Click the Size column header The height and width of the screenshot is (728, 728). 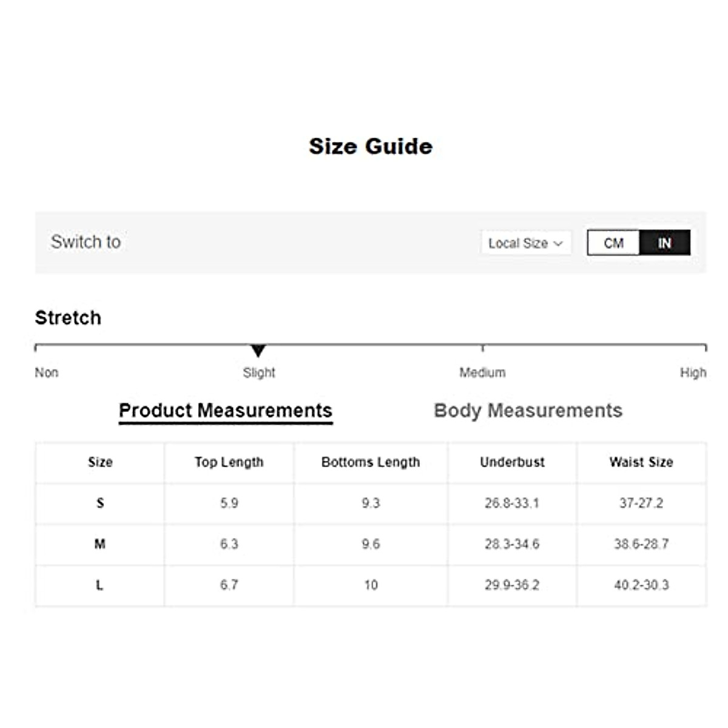click(100, 462)
